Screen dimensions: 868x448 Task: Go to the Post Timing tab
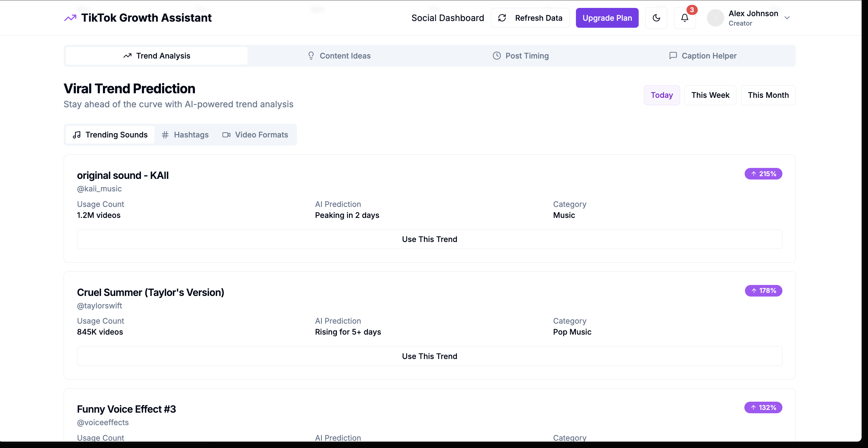click(521, 56)
